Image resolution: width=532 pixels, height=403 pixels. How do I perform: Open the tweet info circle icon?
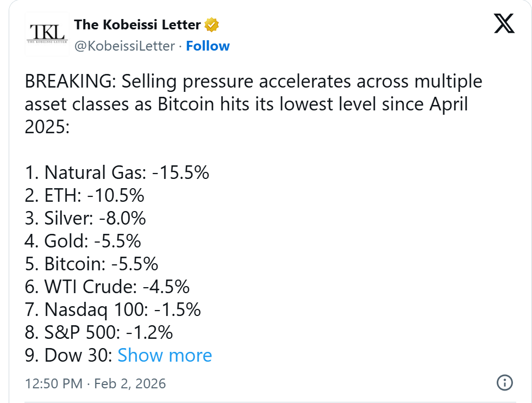tap(505, 382)
